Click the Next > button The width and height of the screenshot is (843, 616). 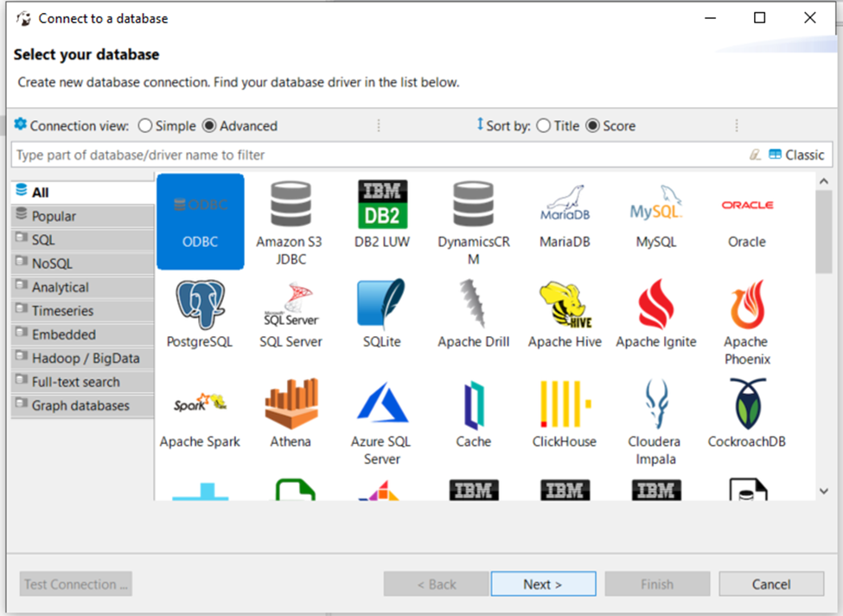click(x=543, y=584)
